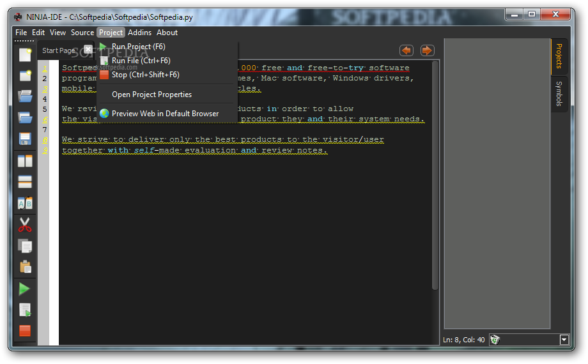The width and height of the screenshot is (588, 364).
Task: Click the green Run Project toolbar icon
Action: (x=24, y=289)
